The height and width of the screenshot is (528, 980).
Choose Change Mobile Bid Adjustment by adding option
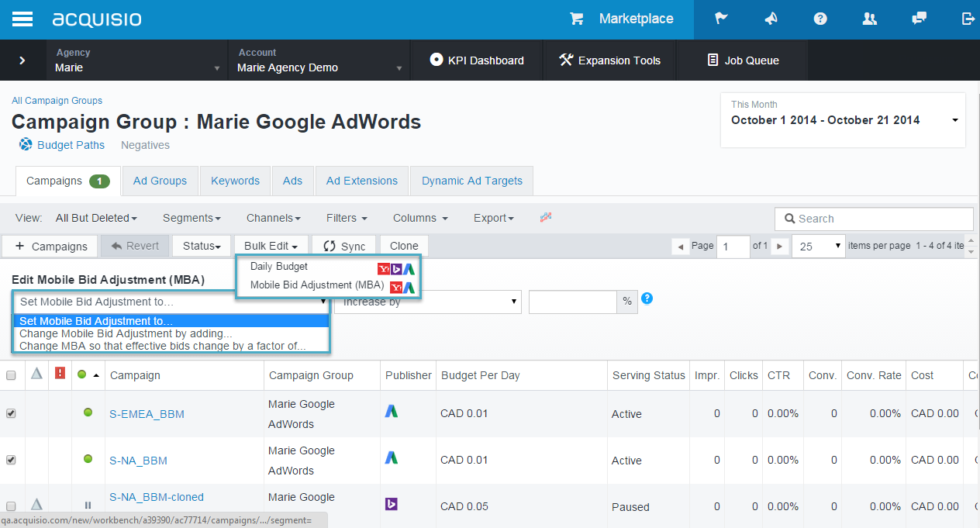pos(171,333)
